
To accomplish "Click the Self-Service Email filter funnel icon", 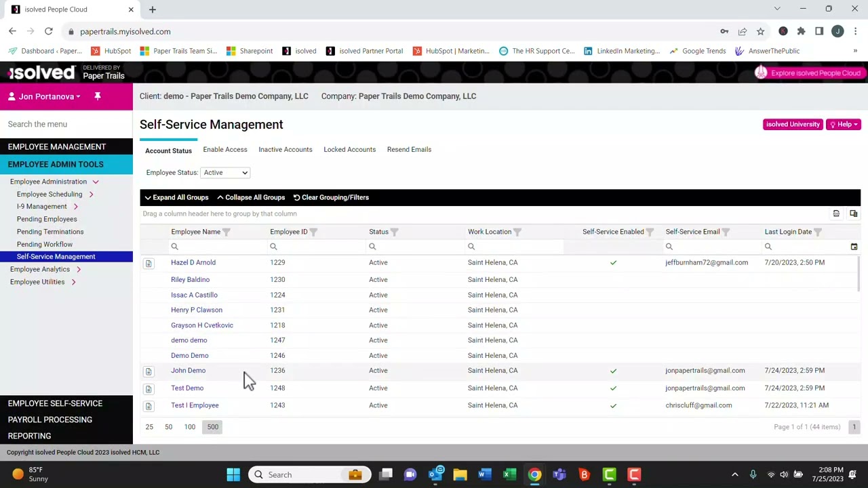I will (726, 232).
